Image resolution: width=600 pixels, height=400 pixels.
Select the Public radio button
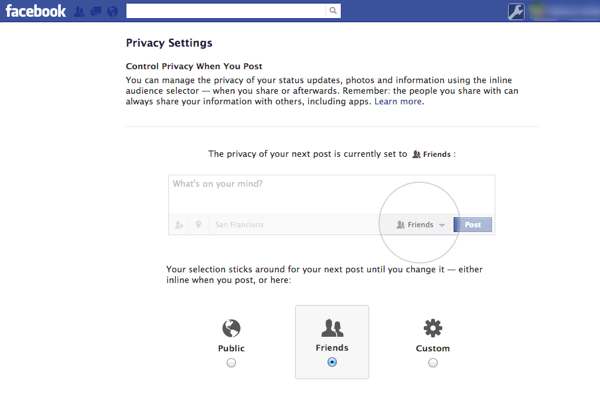pyautogui.click(x=231, y=363)
